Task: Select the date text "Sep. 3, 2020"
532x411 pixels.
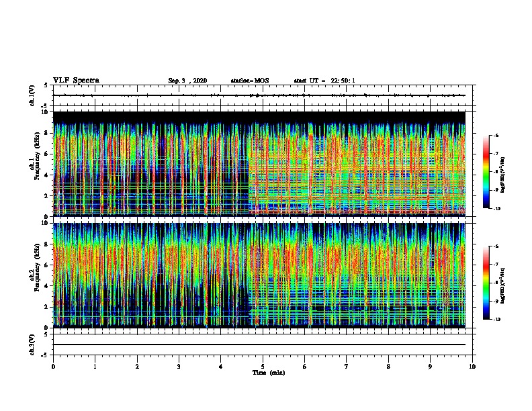Action: tap(187, 81)
